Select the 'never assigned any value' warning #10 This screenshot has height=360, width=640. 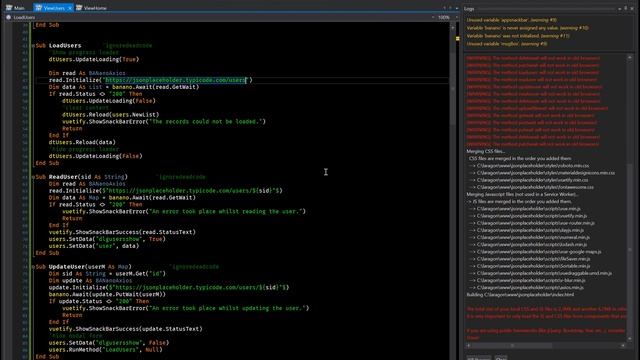(x=527, y=28)
